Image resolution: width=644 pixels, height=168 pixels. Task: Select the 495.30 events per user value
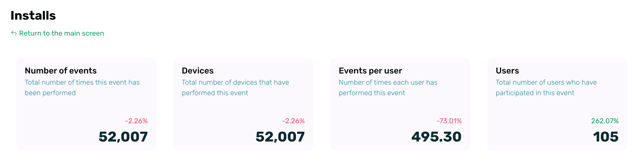coord(436,137)
